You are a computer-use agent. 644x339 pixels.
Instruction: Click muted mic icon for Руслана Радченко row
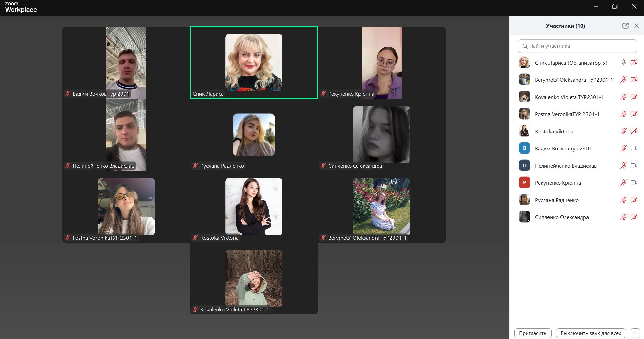click(x=623, y=200)
